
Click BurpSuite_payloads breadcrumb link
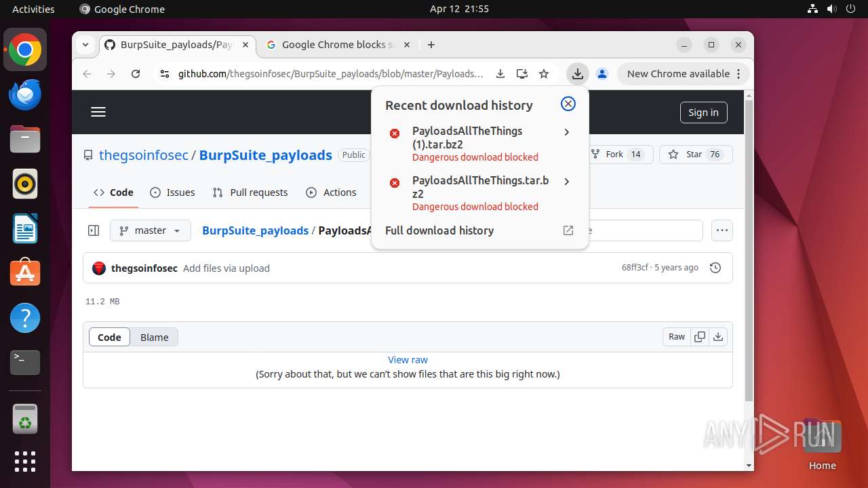pos(256,230)
